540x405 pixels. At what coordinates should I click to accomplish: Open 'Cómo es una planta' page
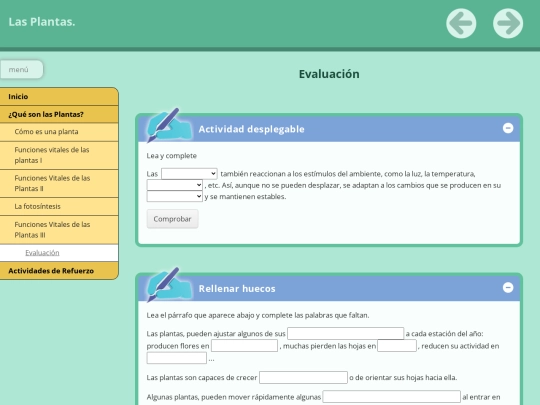pos(59,132)
